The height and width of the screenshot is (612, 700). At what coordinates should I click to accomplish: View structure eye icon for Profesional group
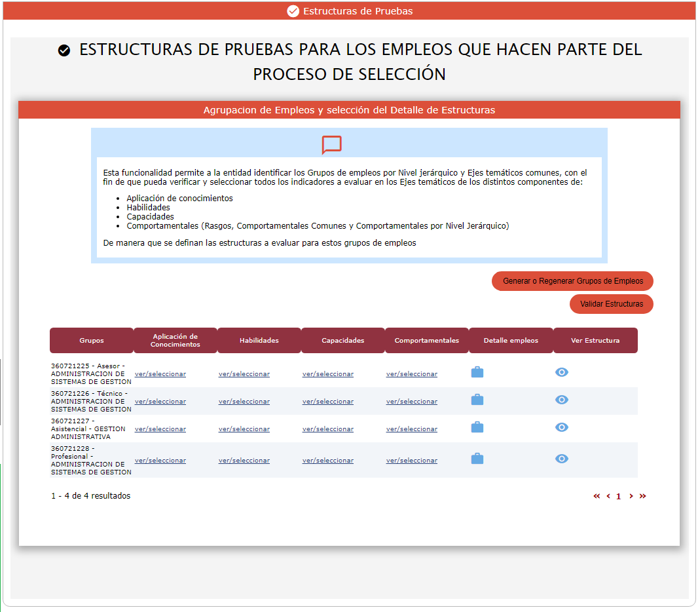click(x=561, y=459)
